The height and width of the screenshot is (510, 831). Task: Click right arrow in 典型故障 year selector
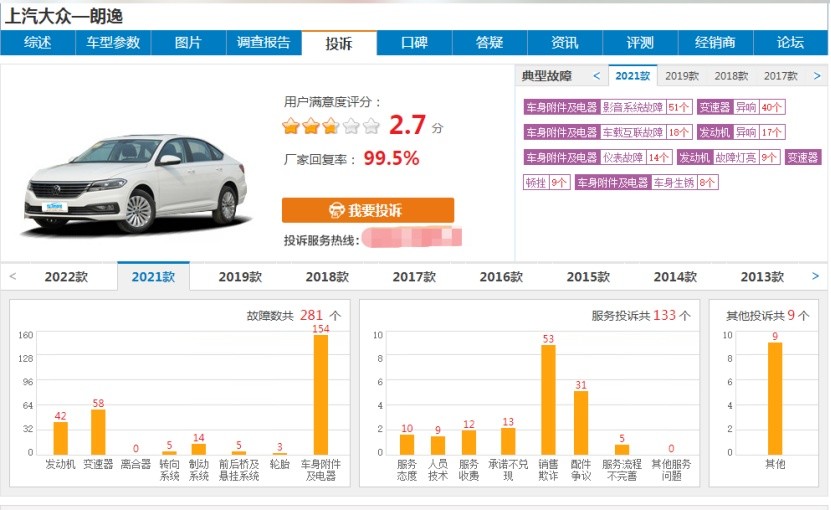click(x=817, y=76)
